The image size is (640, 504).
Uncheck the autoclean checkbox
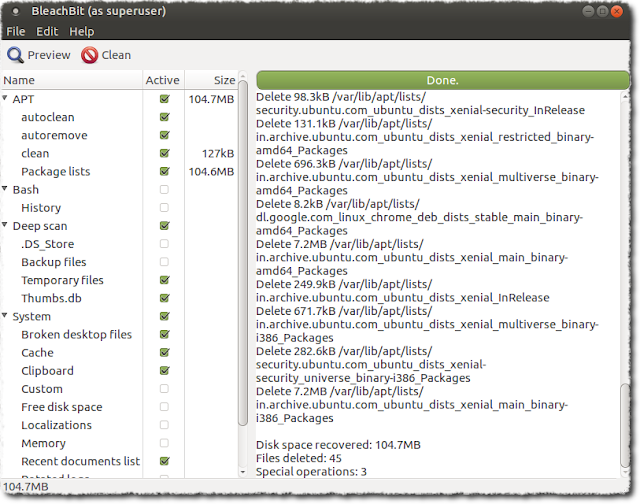(164, 117)
